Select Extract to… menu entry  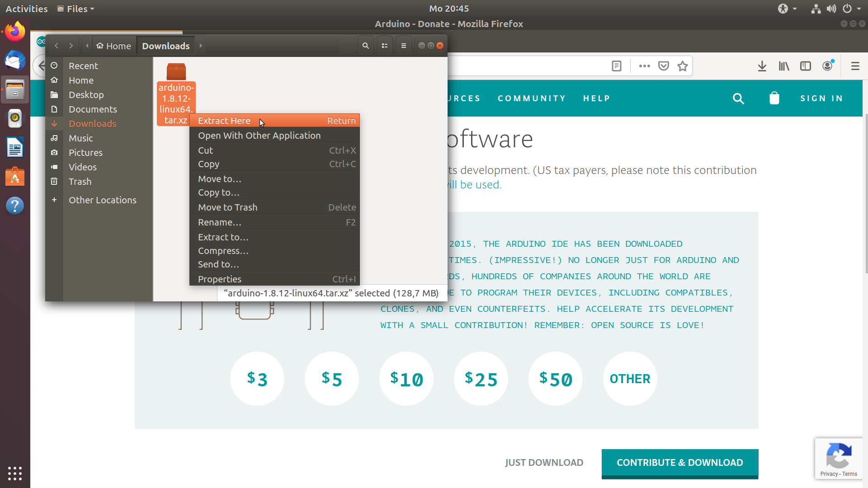tap(275, 237)
